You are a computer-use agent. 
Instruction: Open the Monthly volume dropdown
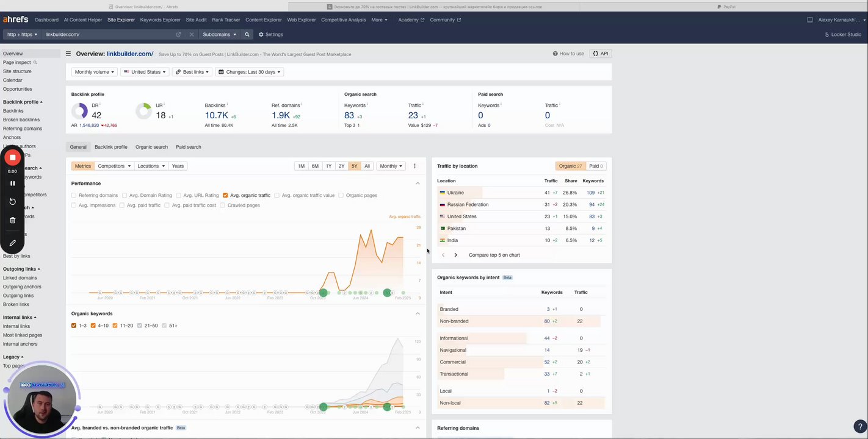click(94, 72)
